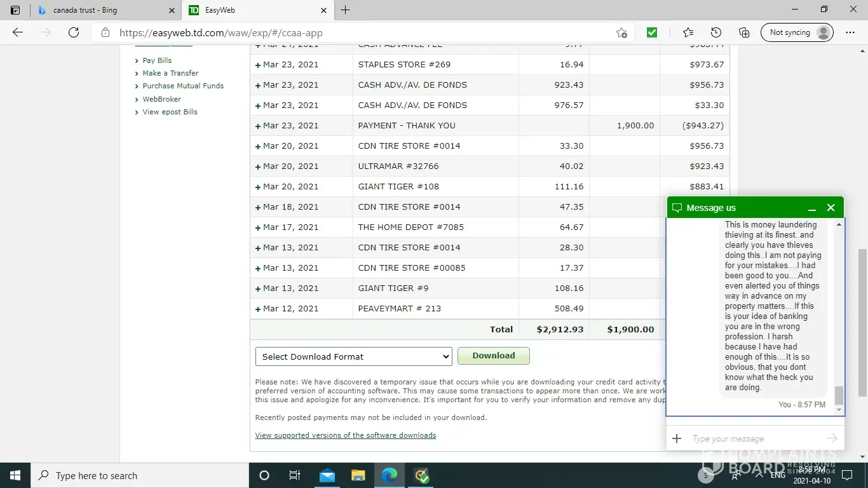The height and width of the screenshot is (488, 868).
Task: Expand the GIANT TIGER #9 transaction
Action: tap(258, 288)
